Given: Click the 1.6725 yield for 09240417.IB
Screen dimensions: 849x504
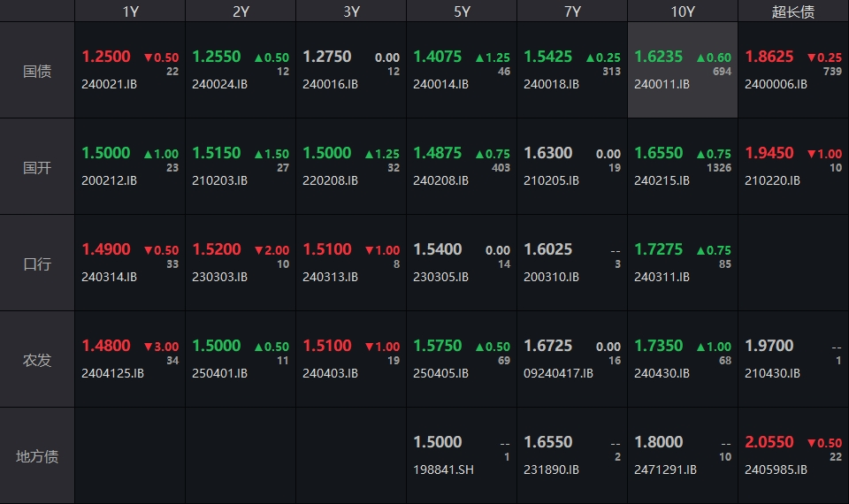Looking at the screenshot, I should [548, 346].
